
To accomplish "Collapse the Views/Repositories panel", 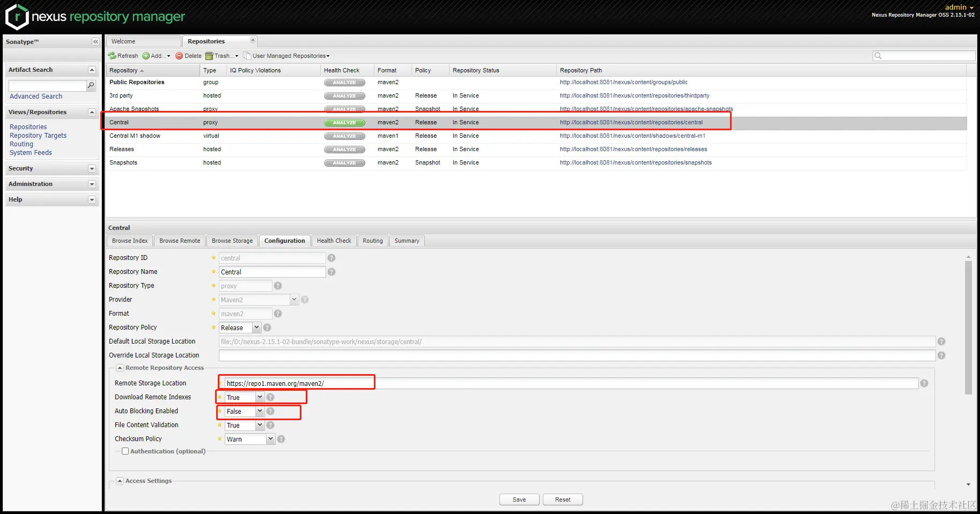I will click(92, 113).
